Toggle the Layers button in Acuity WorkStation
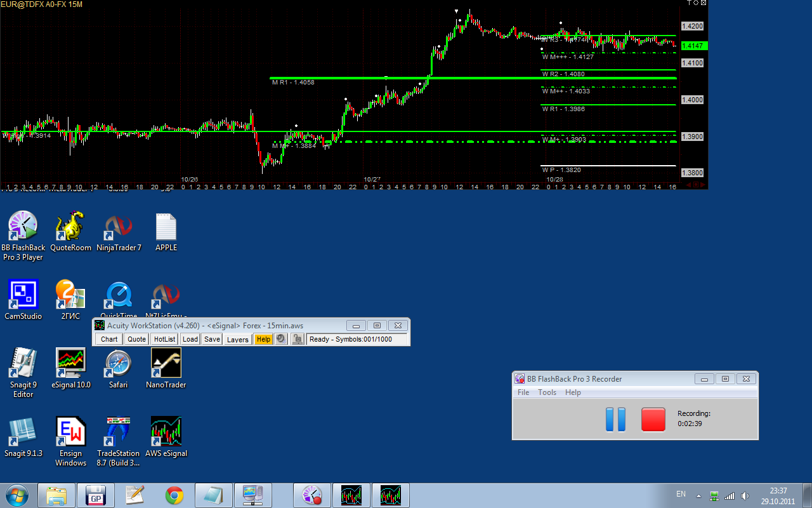The width and height of the screenshot is (812, 508). tap(237, 339)
